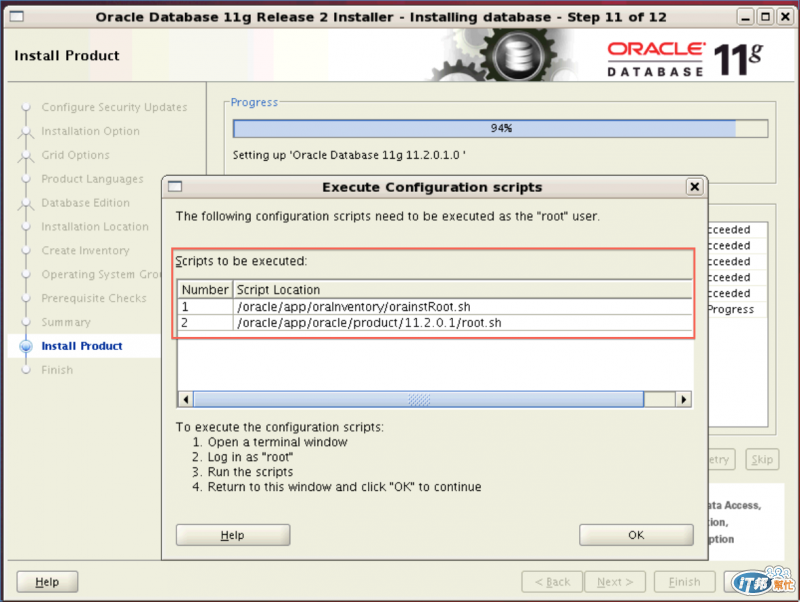Click the disabled Finish button

click(684, 582)
